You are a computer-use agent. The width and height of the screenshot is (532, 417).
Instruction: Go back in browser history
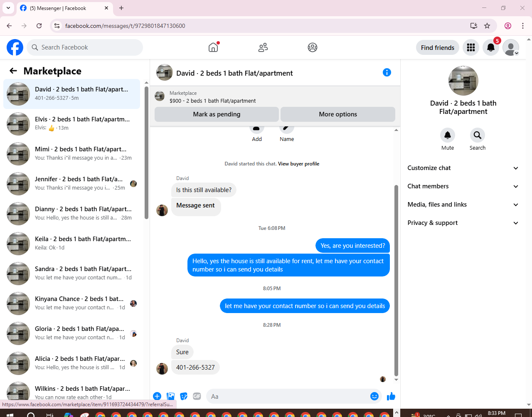[9, 26]
